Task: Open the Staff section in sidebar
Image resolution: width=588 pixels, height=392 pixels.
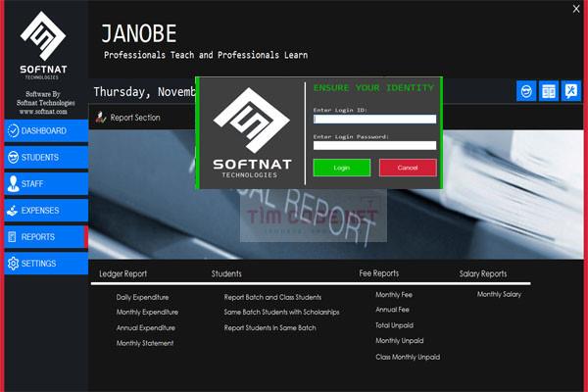Action: pos(46,184)
